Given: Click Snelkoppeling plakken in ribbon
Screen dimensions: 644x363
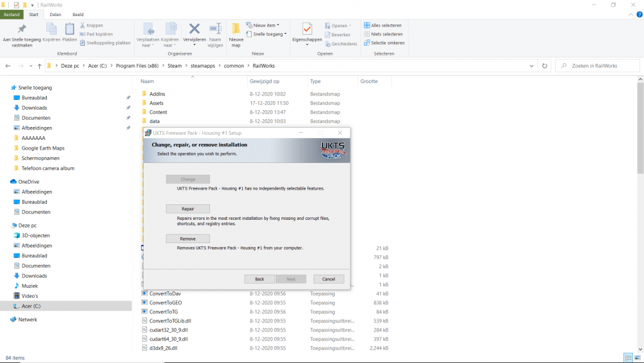Looking at the screenshot, I should pos(105,43).
